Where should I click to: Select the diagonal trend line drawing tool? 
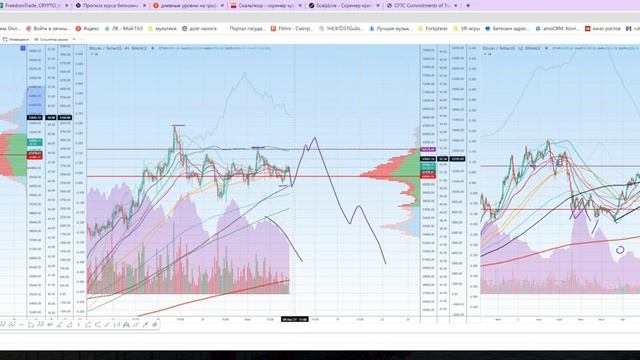click(x=107, y=324)
